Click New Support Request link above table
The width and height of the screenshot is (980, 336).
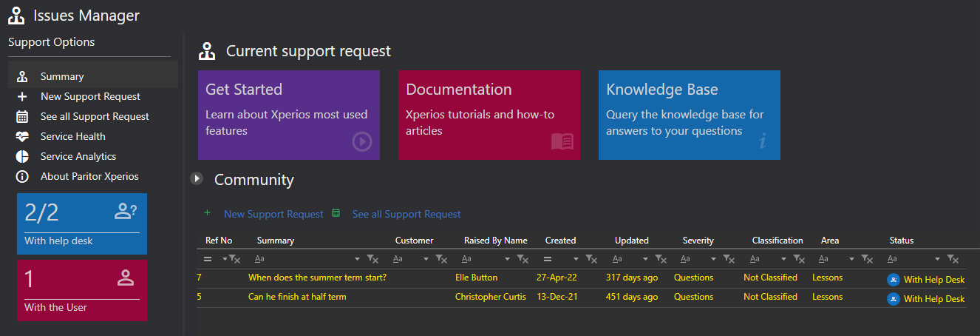click(x=273, y=214)
